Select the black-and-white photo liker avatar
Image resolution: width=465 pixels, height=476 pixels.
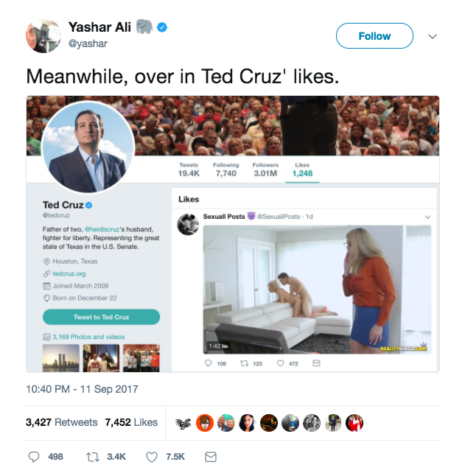(312, 423)
